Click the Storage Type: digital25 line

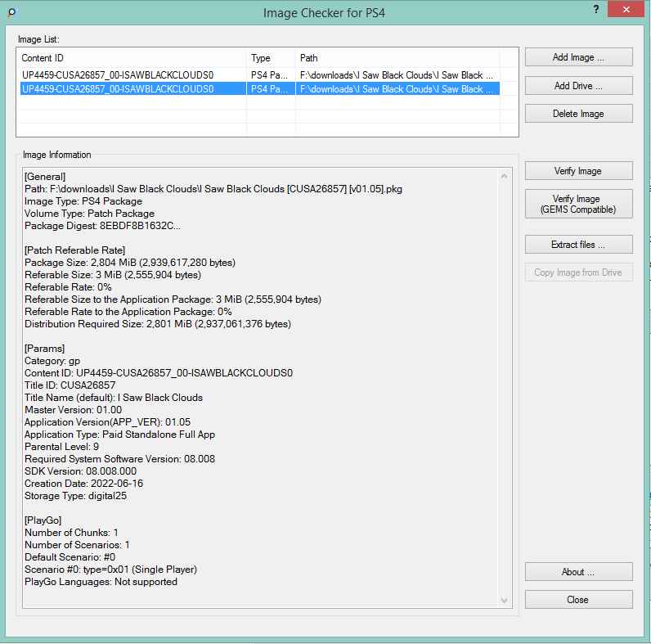click(x=75, y=496)
